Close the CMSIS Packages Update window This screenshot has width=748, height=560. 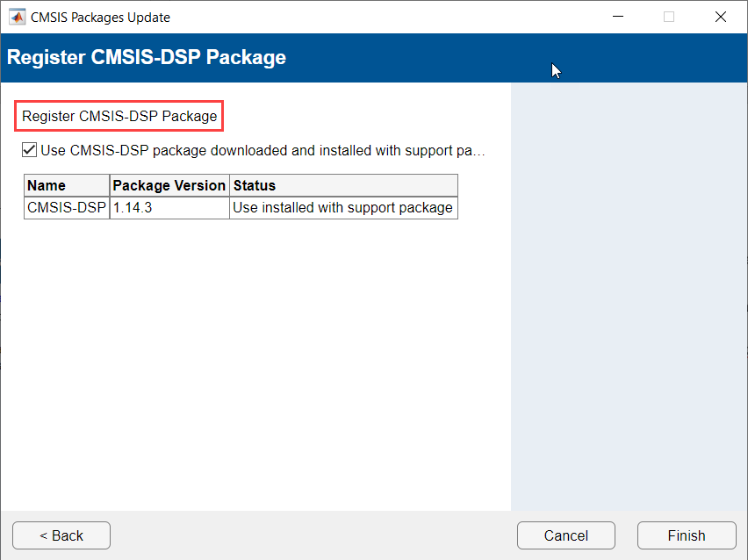[721, 17]
